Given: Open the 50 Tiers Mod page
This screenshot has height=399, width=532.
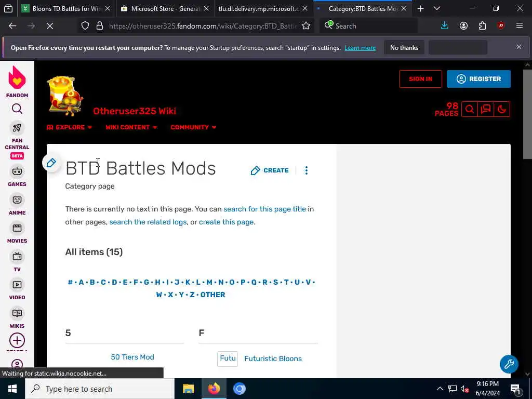Looking at the screenshot, I should 132,357.
